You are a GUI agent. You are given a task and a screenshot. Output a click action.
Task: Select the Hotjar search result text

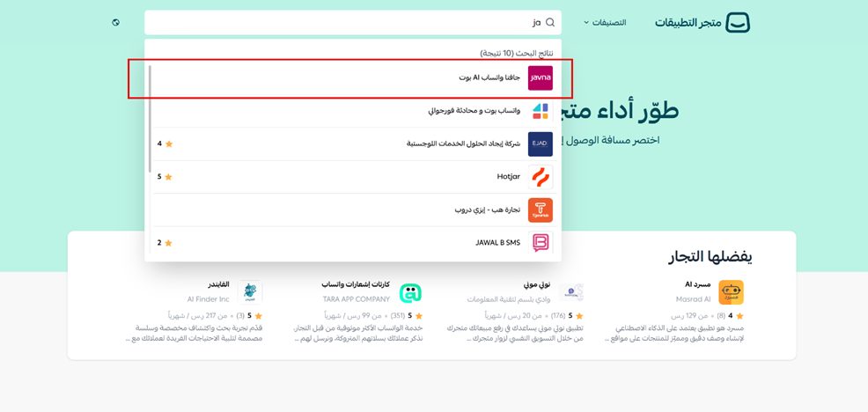tap(509, 177)
